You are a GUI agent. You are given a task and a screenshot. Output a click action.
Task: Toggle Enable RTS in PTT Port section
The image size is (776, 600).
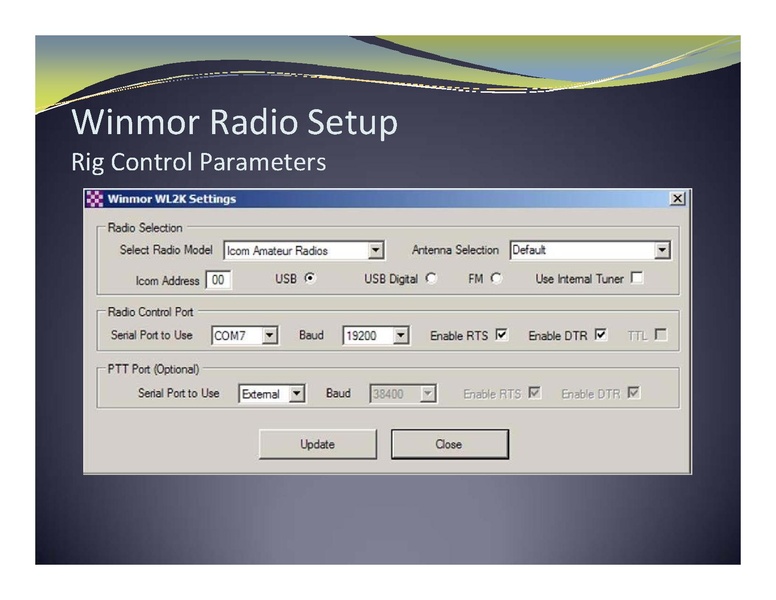pos(534,393)
